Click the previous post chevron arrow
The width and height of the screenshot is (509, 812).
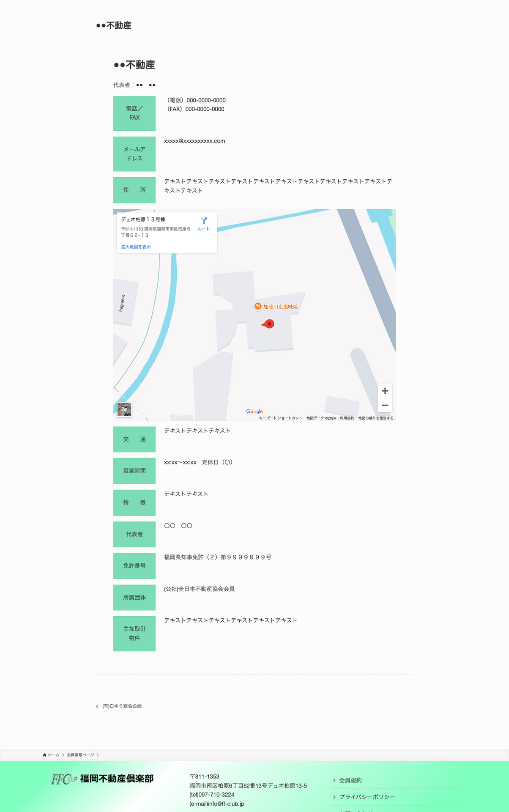tap(97, 706)
